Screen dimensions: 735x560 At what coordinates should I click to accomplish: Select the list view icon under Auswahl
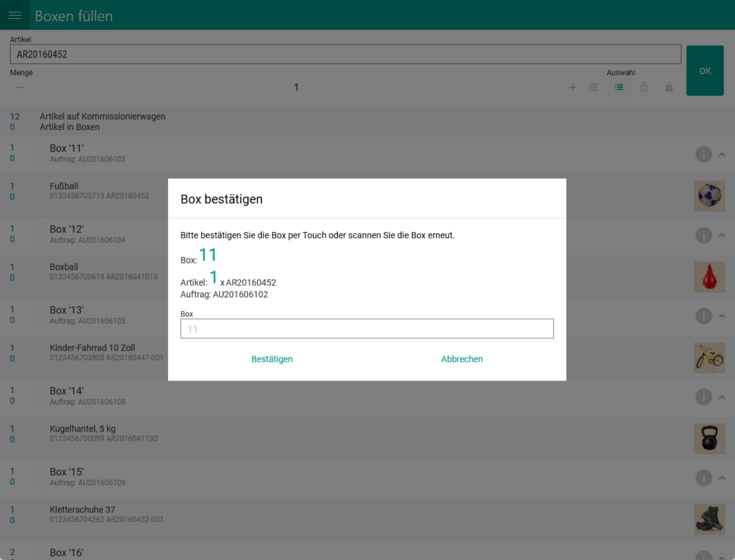619,87
